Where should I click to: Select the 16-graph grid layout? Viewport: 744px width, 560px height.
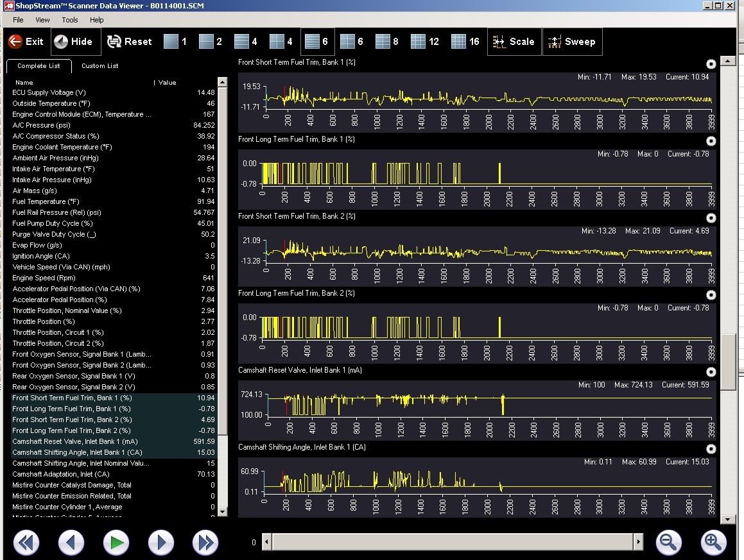point(465,42)
